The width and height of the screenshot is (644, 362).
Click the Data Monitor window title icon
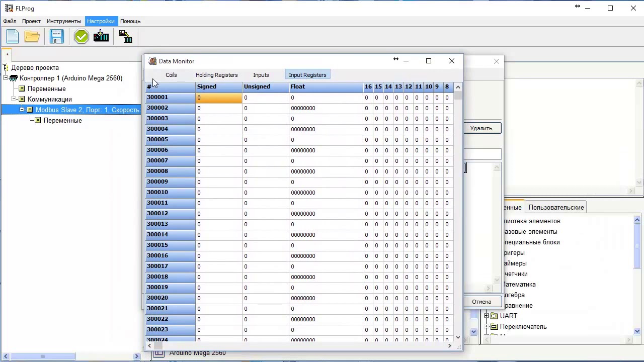point(152,61)
